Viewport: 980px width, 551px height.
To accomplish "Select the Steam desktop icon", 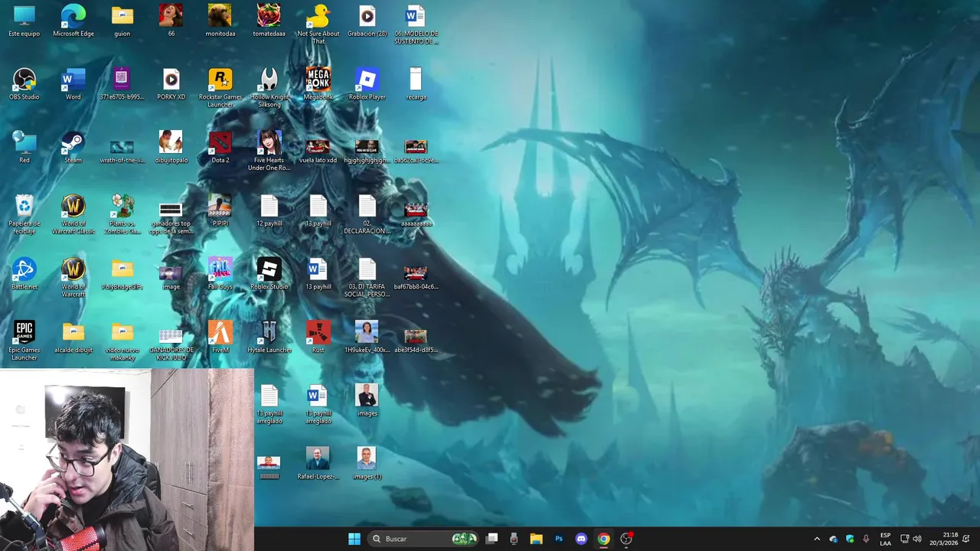I will point(73,148).
